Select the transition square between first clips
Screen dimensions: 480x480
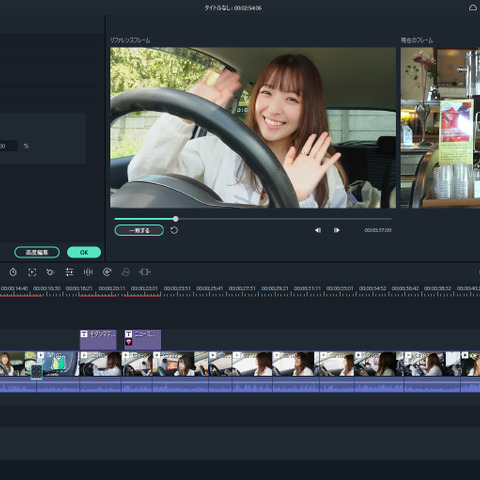[x=37, y=371]
